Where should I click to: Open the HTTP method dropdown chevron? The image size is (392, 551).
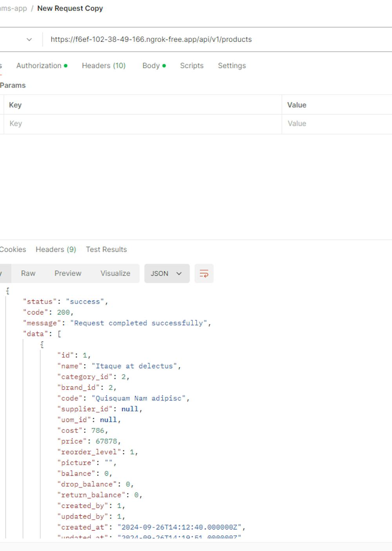click(x=29, y=40)
